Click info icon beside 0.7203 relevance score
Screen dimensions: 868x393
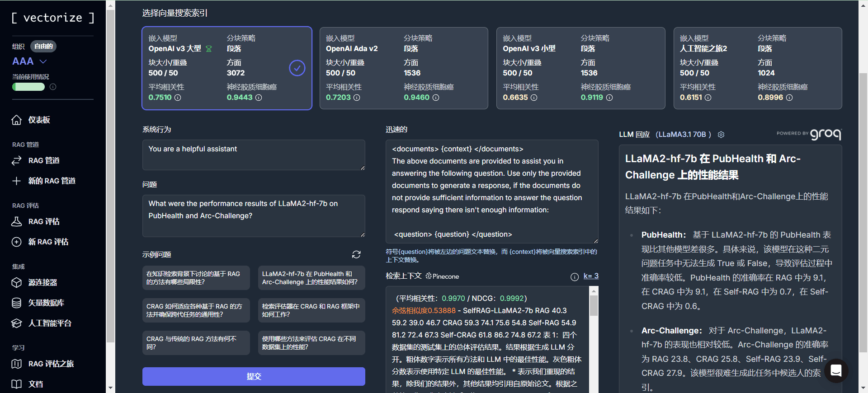pos(357,98)
